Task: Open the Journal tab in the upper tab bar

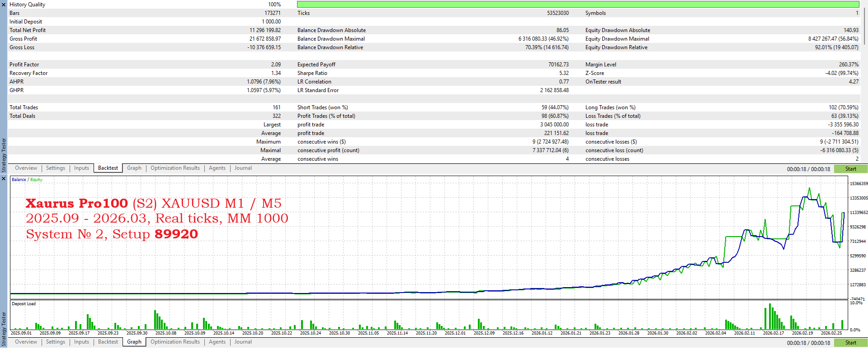Action: click(243, 168)
